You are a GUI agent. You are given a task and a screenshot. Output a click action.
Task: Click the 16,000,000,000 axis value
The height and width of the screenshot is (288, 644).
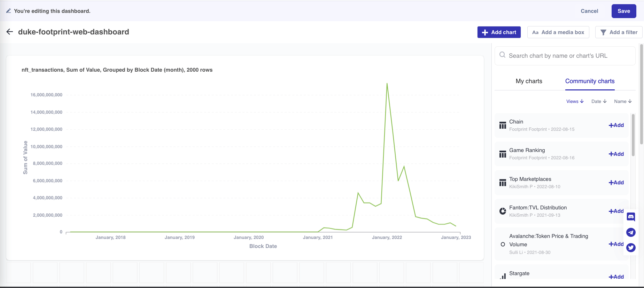(x=46, y=95)
